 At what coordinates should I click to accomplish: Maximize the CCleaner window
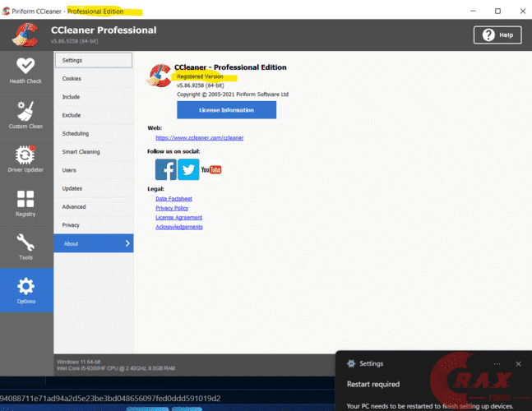tap(497, 12)
